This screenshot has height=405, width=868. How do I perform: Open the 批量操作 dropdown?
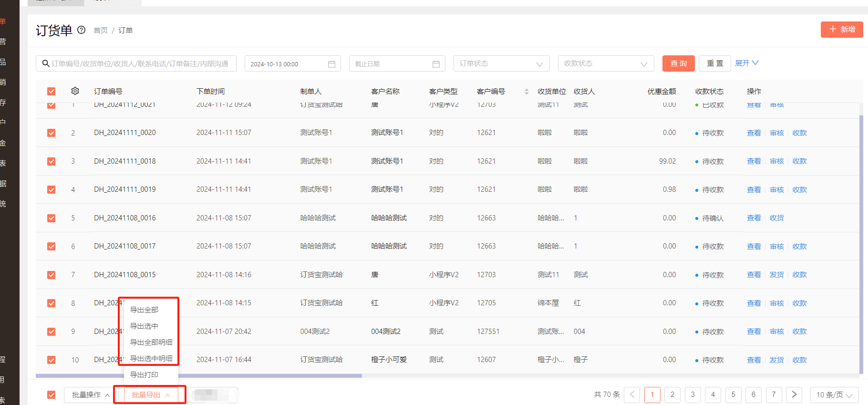point(90,395)
